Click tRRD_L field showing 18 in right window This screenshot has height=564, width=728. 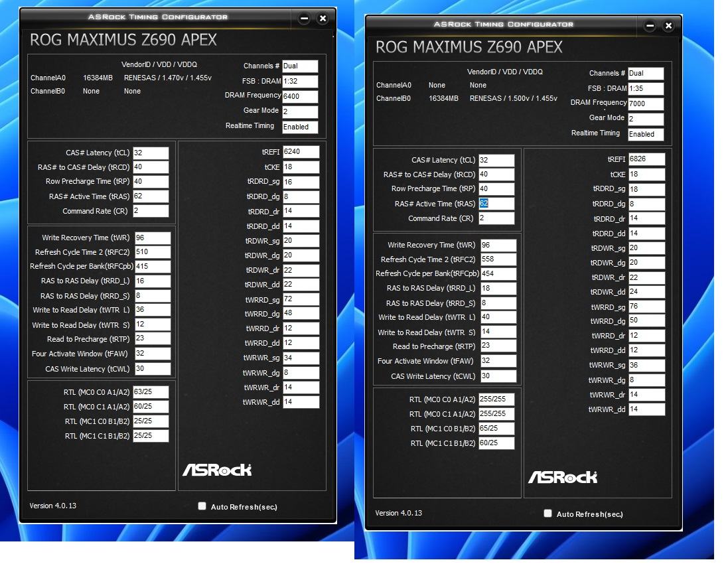(498, 288)
